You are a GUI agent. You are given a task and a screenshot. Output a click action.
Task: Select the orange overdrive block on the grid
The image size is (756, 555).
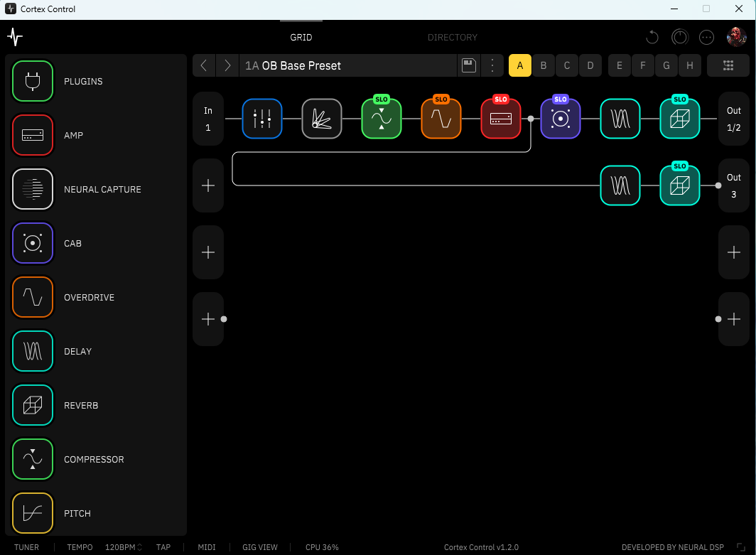point(441,119)
